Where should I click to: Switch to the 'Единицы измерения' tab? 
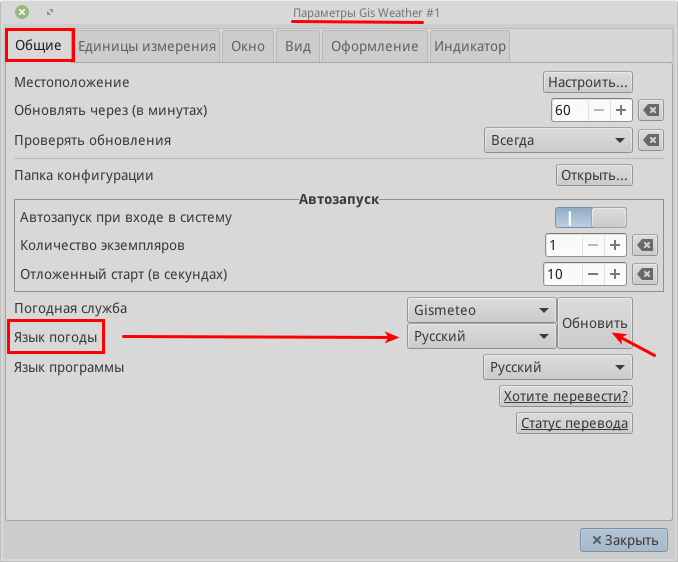click(147, 46)
